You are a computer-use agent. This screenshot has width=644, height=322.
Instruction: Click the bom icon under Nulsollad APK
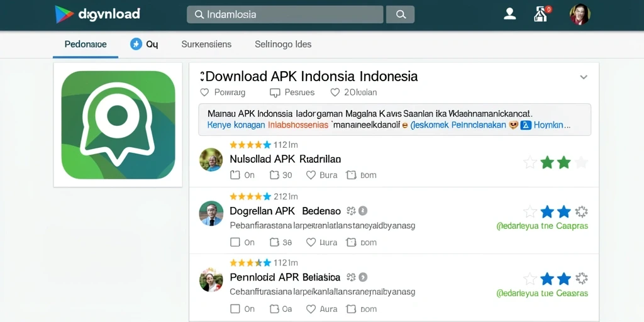[351, 175]
